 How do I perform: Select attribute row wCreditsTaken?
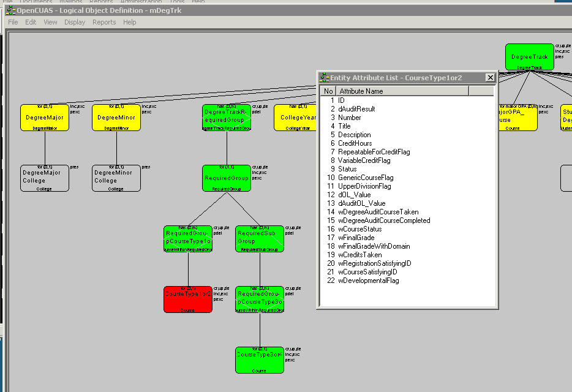point(407,255)
